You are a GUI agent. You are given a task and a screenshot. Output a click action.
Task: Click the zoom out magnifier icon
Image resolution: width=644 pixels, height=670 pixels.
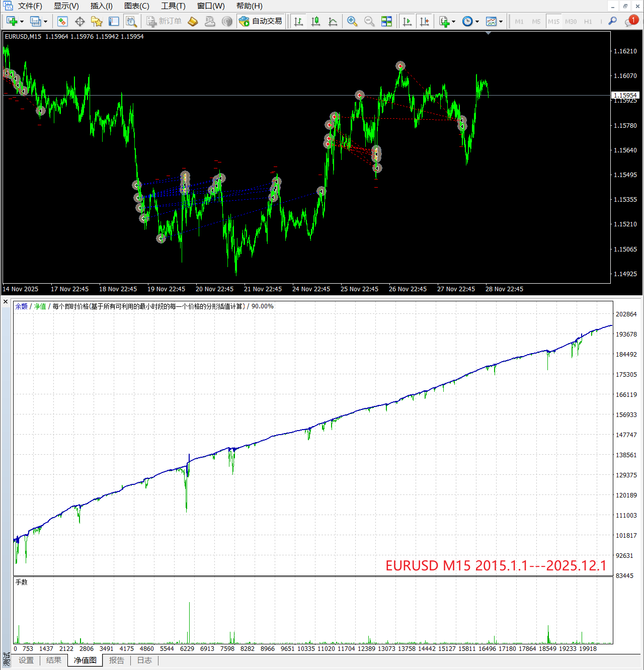369,21
